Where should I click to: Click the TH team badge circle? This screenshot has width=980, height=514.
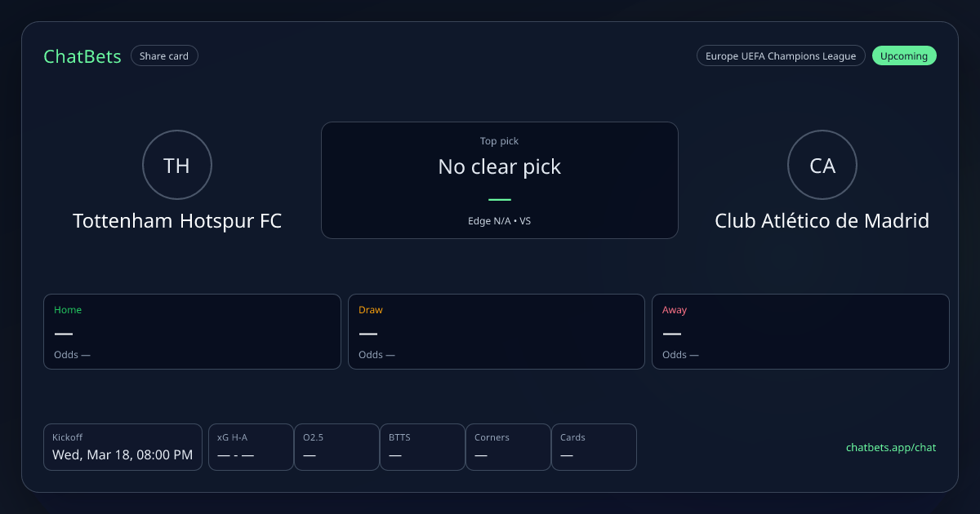point(177,166)
